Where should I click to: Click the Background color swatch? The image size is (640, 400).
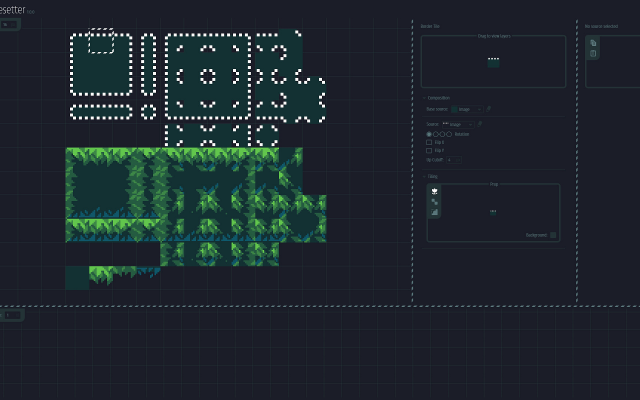553,235
